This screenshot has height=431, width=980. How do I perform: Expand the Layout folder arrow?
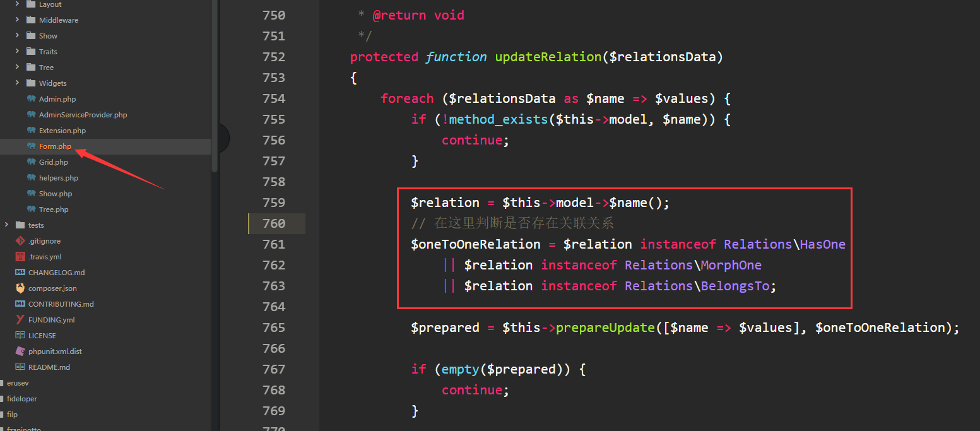click(17, 4)
